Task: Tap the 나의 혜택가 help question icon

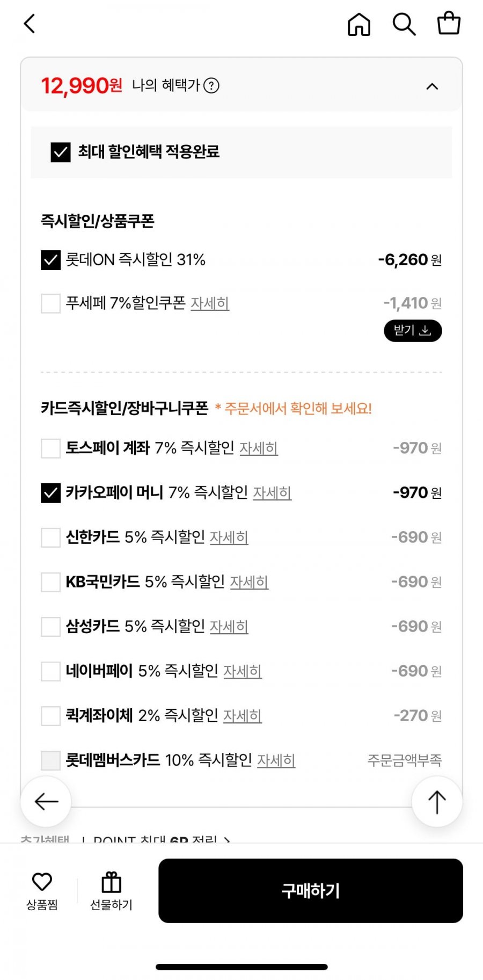Action: click(x=211, y=85)
